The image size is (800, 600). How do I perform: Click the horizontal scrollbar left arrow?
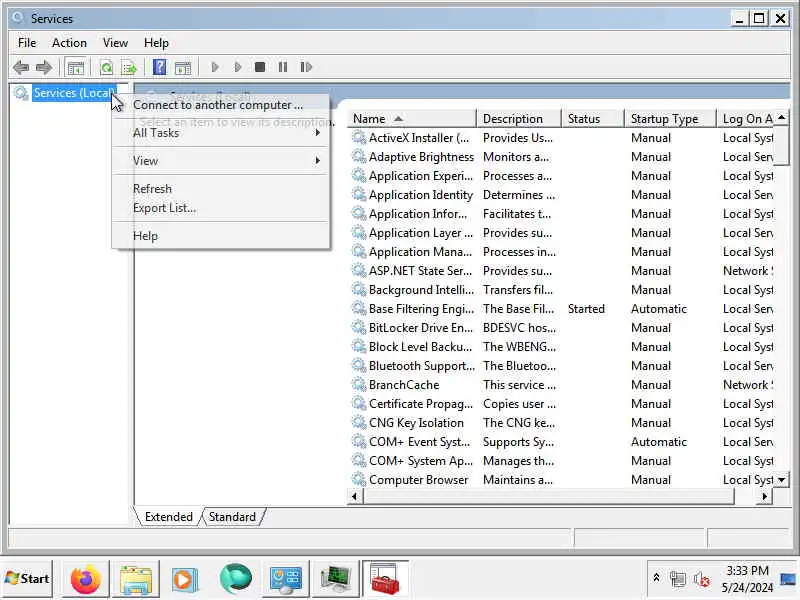tap(355, 496)
